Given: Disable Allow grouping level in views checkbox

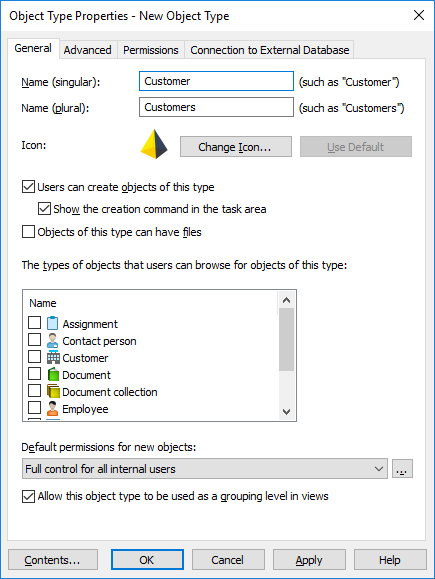Looking at the screenshot, I should 28,496.
